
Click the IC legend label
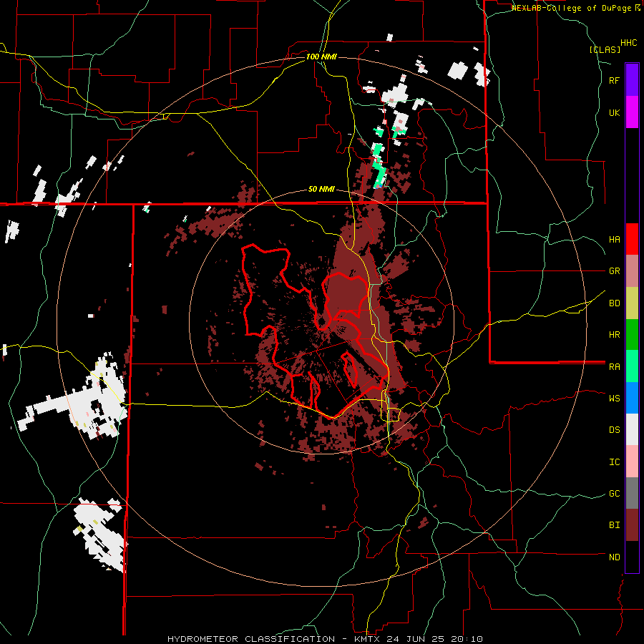coord(615,462)
